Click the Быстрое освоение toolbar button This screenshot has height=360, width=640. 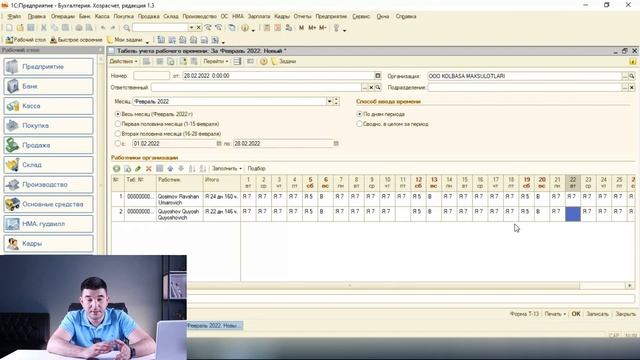(x=76, y=40)
